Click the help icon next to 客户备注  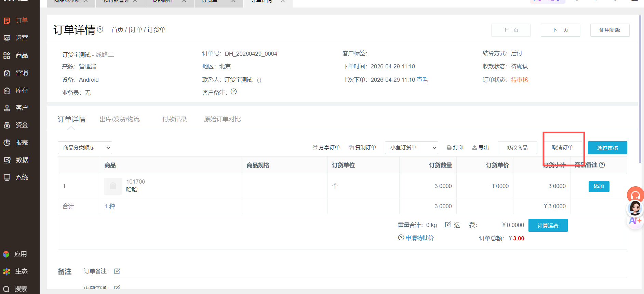pyautogui.click(x=234, y=92)
